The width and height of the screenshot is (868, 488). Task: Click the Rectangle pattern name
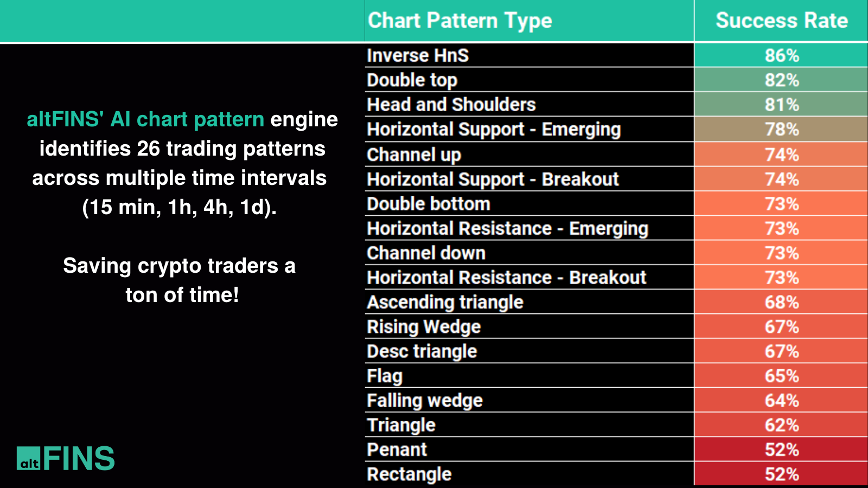click(x=409, y=474)
